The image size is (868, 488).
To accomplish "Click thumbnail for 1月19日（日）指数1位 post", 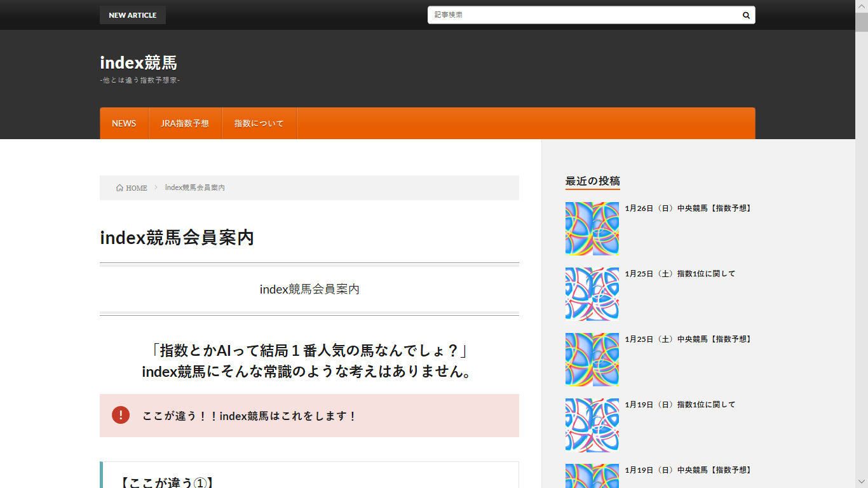I will [x=592, y=425].
